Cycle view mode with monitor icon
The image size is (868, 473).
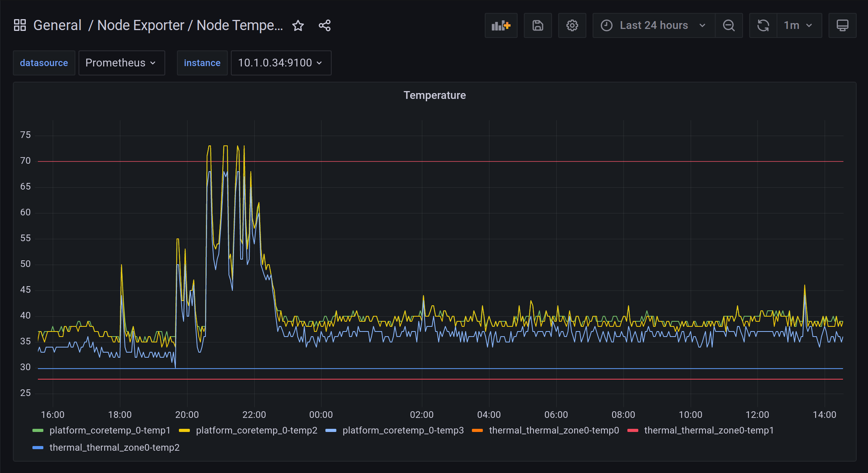pyautogui.click(x=842, y=25)
